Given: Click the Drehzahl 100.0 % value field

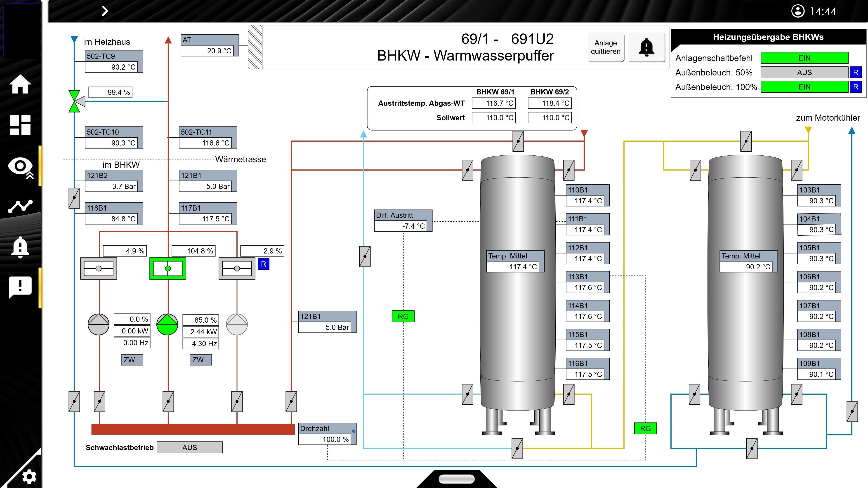Looking at the screenshot, I should pyautogui.click(x=325, y=439).
